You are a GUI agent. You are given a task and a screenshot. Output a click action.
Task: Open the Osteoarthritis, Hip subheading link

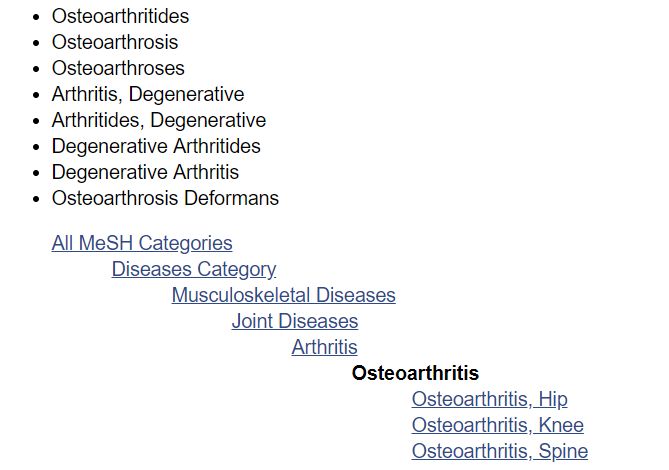(489, 399)
